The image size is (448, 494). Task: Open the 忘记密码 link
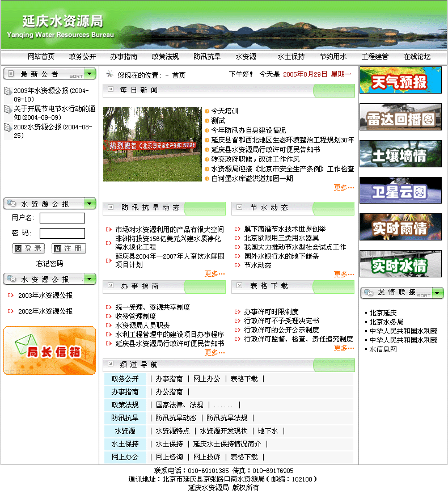coord(49,263)
